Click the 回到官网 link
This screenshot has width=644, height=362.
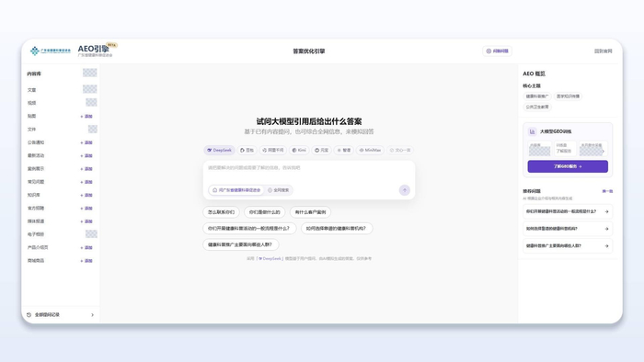tap(603, 51)
